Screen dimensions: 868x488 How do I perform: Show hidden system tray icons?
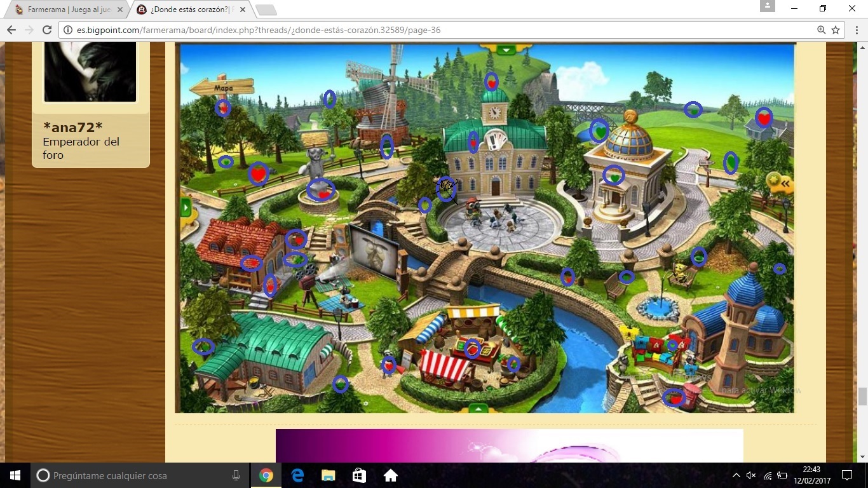click(736, 475)
